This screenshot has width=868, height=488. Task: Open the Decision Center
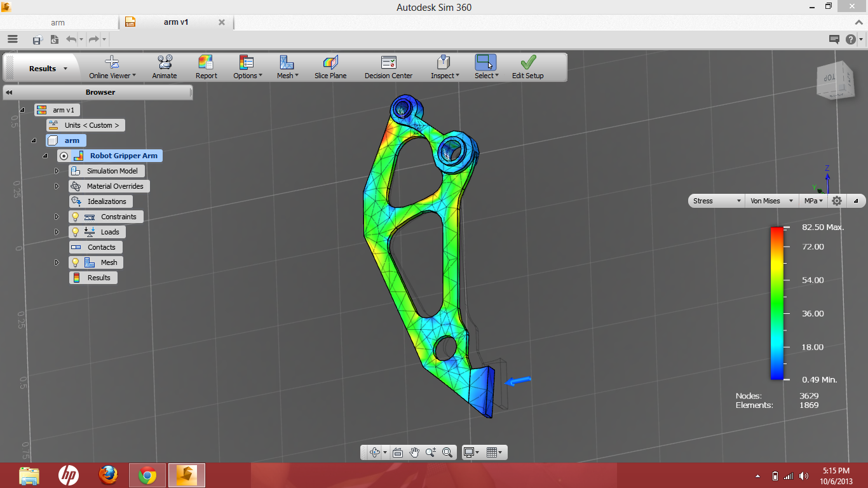(x=388, y=67)
